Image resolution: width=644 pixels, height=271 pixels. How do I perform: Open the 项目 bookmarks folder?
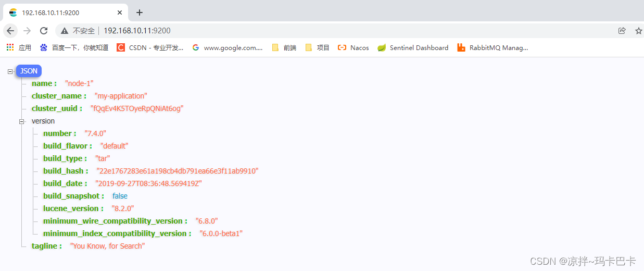pos(318,47)
